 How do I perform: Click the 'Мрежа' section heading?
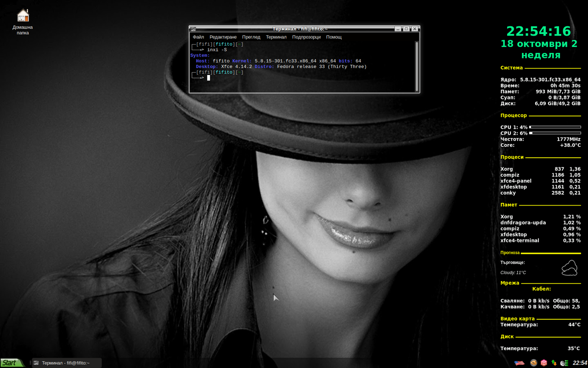pos(510,283)
